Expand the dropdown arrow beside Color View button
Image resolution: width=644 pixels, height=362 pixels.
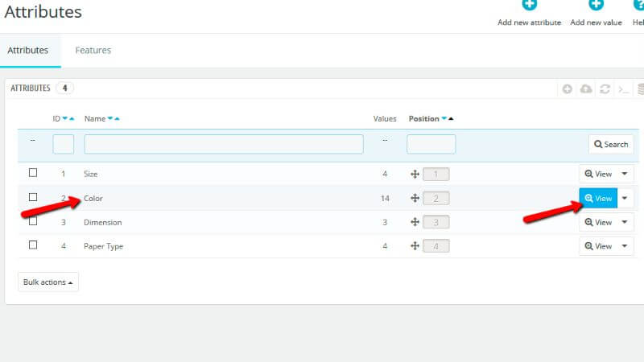625,198
